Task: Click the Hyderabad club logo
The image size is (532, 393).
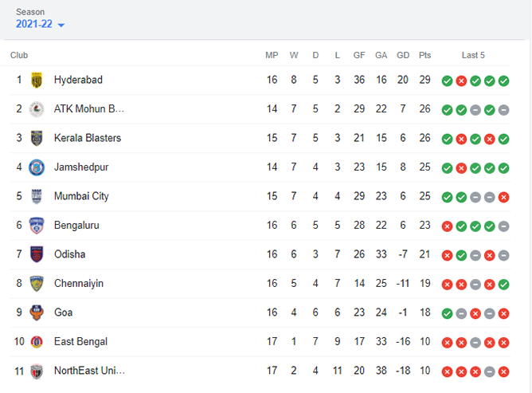Action: [x=37, y=80]
